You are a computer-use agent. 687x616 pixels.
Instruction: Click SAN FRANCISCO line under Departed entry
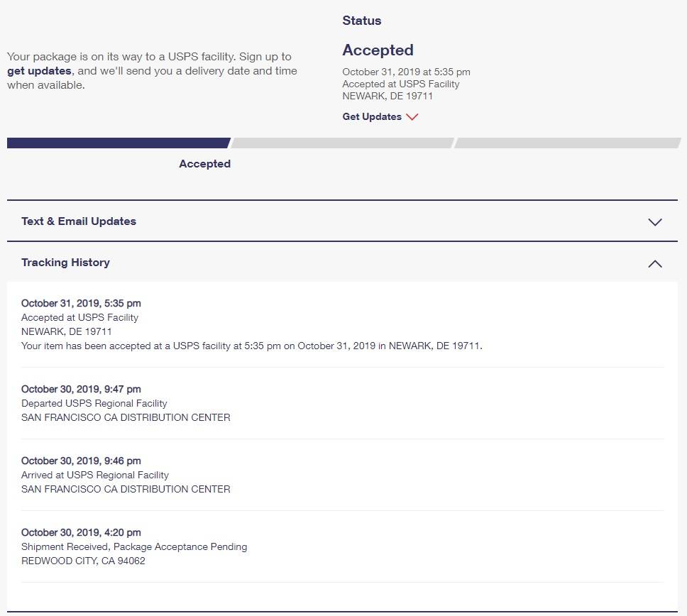pos(126,417)
